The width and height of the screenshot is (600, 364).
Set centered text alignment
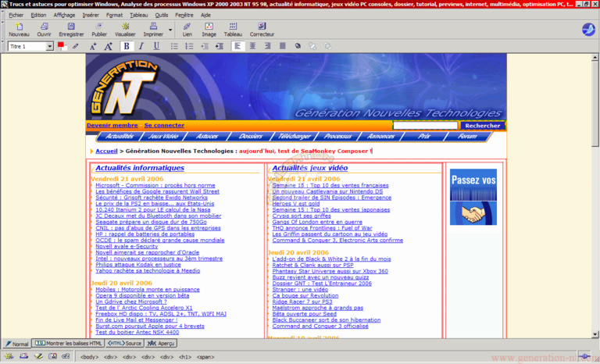pyautogui.click(x=252, y=46)
